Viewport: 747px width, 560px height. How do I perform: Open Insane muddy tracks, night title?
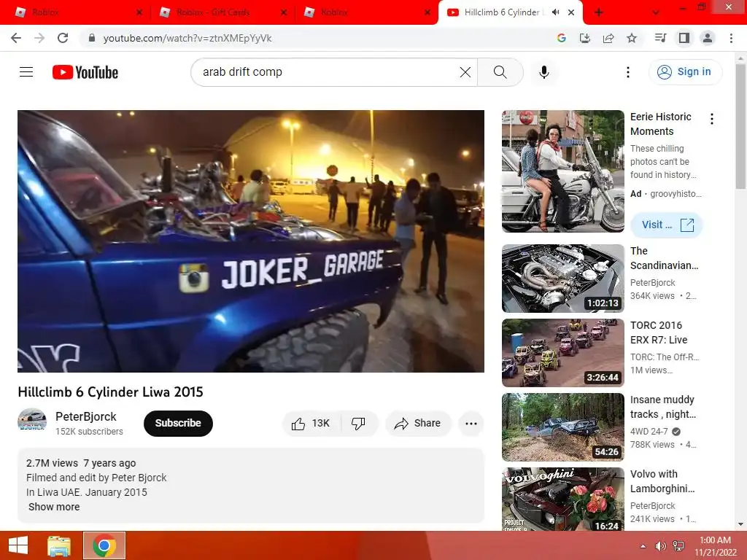662,407
